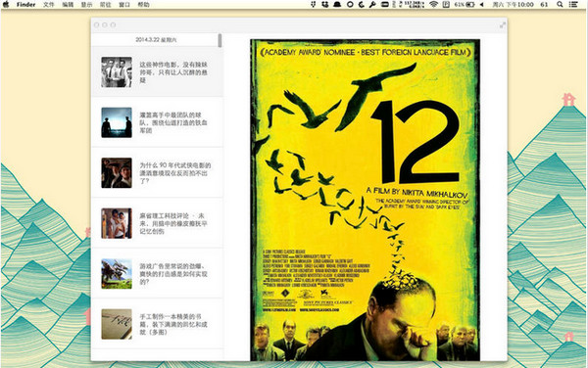Open the Notification Center list icon
Viewport: 588px width, 368px height.
point(573,5)
